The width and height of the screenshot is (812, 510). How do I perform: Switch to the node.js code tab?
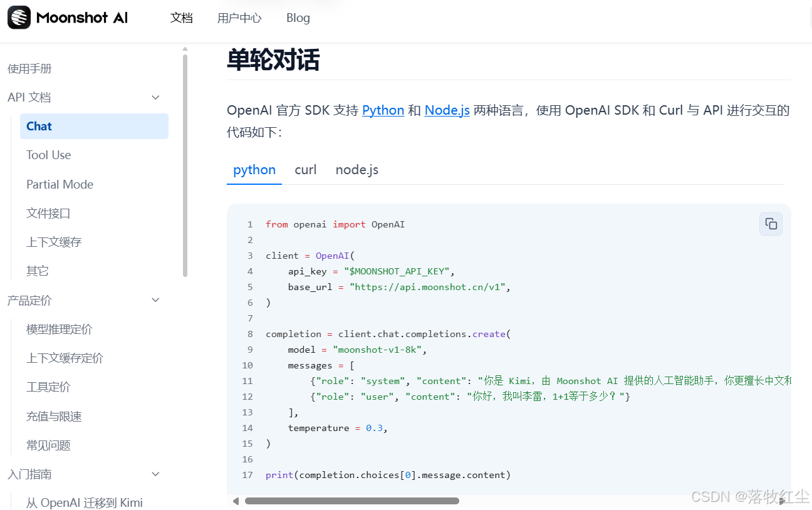[357, 170]
